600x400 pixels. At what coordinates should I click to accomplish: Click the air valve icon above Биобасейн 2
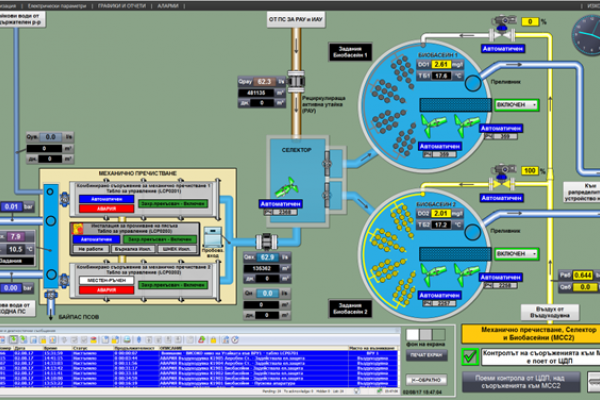(503, 178)
